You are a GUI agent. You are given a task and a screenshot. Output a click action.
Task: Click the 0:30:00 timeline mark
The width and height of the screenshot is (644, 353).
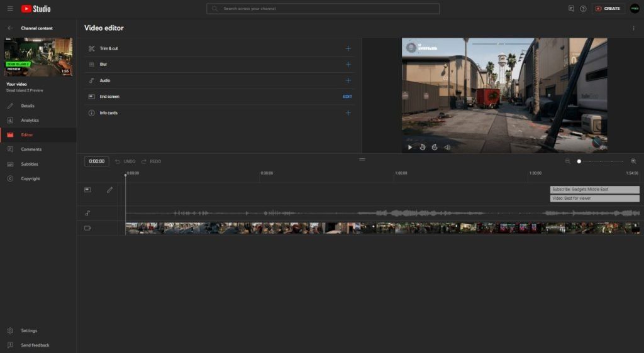click(267, 173)
